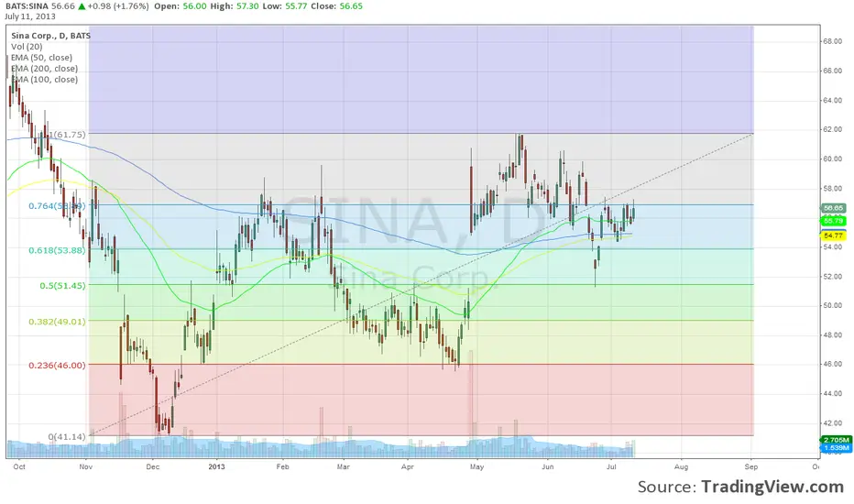Viewport: 854px width, 504px height.
Task: Select the EMA (50, close) indicator label
Action: [x=41, y=58]
